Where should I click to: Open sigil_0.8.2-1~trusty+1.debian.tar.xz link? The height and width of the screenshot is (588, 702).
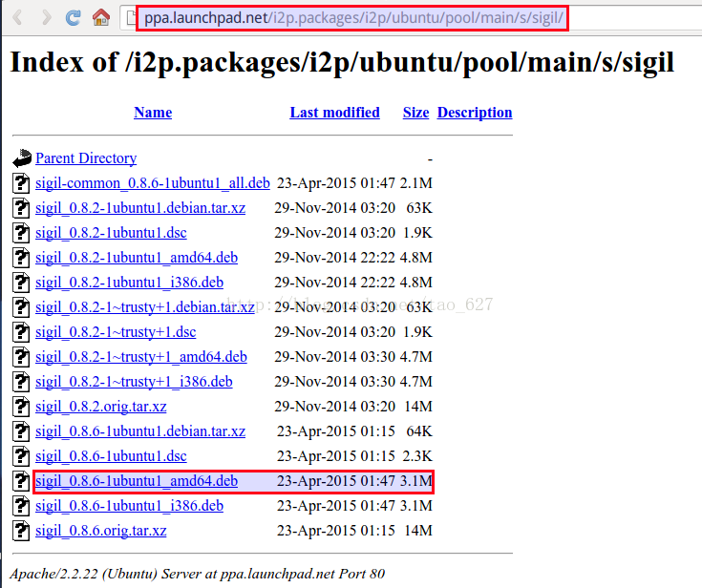click(x=145, y=307)
